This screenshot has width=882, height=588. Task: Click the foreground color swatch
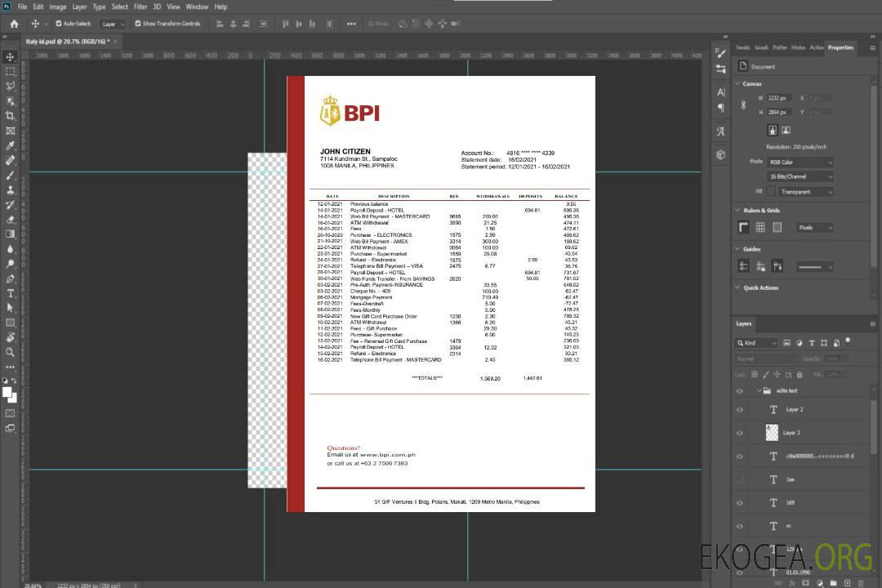pyautogui.click(x=7, y=392)
